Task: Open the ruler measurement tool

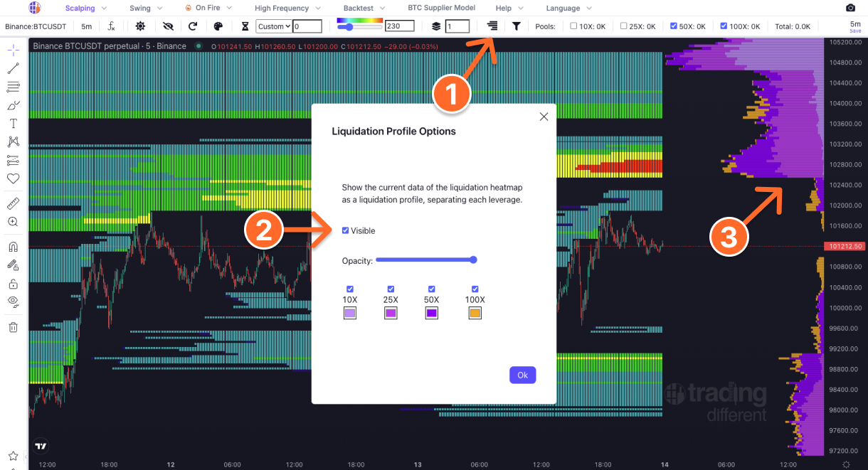Action: tap(13, 203)
